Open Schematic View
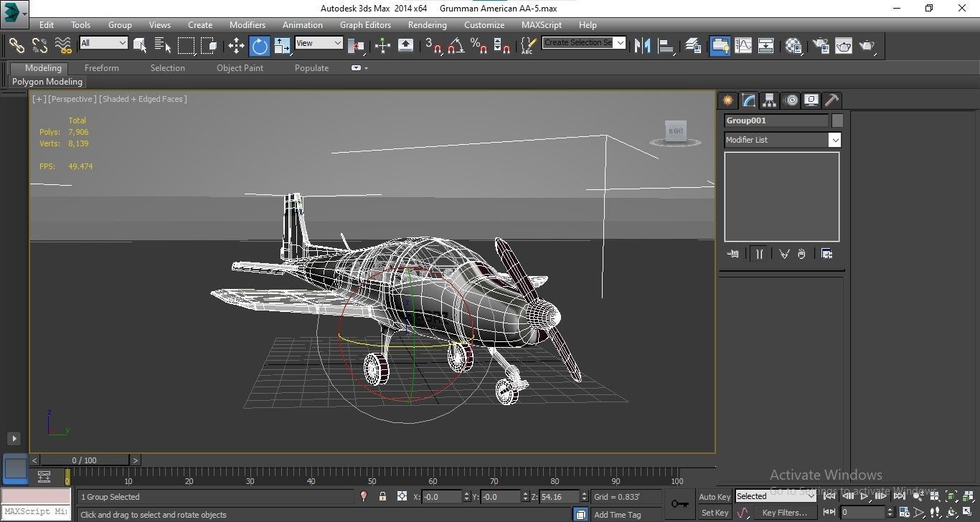980x522 pixels. coord(766,46)
